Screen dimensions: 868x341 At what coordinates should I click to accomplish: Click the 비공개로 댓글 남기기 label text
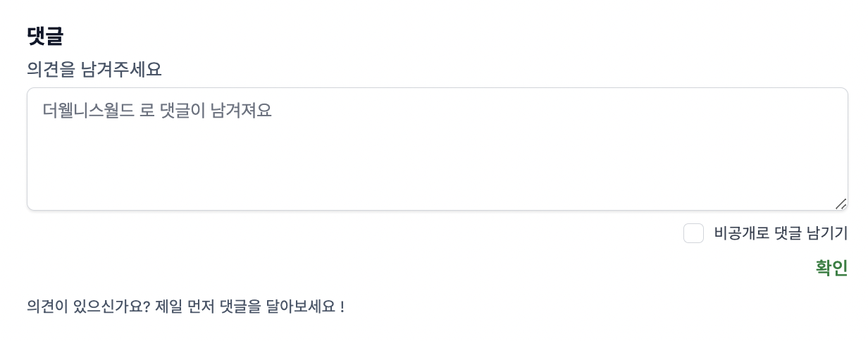click(781, 233)
